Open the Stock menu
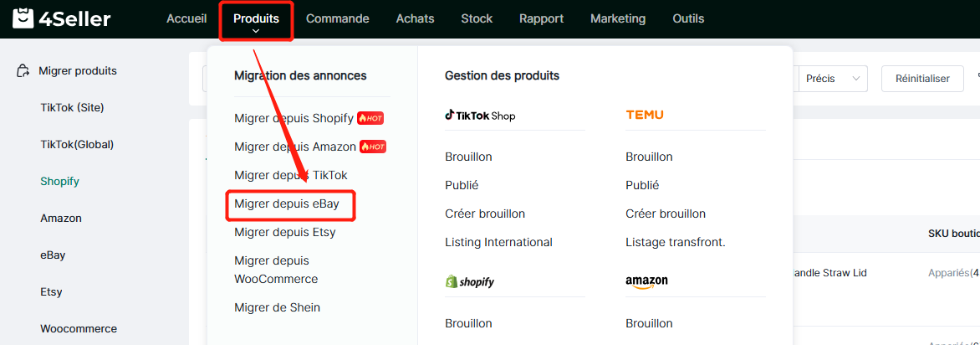This screenshot has height=345, width=980. 477,18
